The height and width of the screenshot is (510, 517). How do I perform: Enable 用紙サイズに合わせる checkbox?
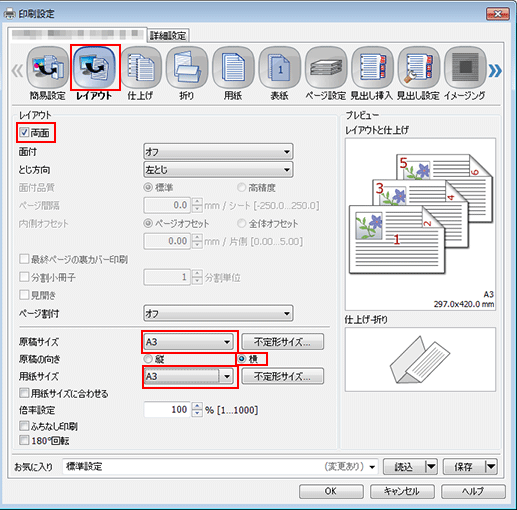[24, 393]
